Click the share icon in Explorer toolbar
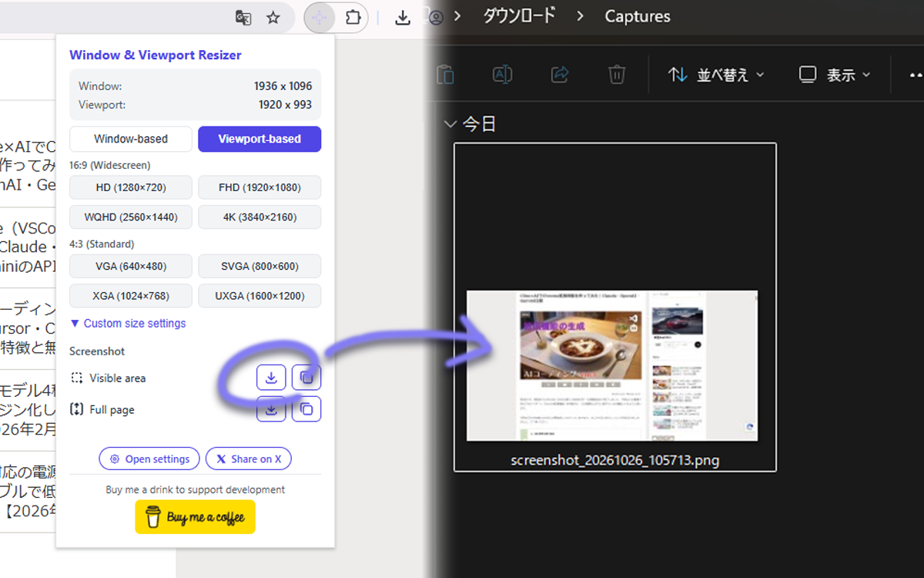Viewport: 924px width, 578px height. tap(560, 75)
